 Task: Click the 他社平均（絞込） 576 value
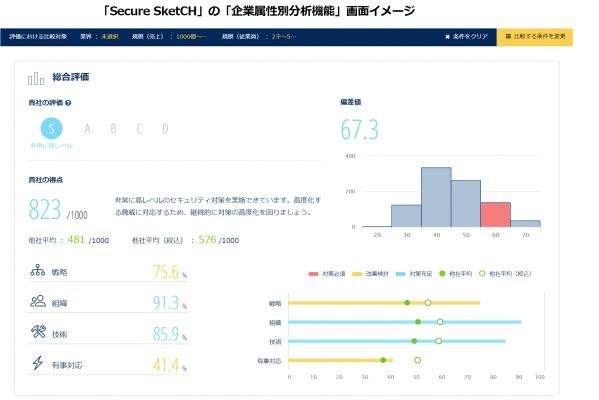(x=207, y=240)
